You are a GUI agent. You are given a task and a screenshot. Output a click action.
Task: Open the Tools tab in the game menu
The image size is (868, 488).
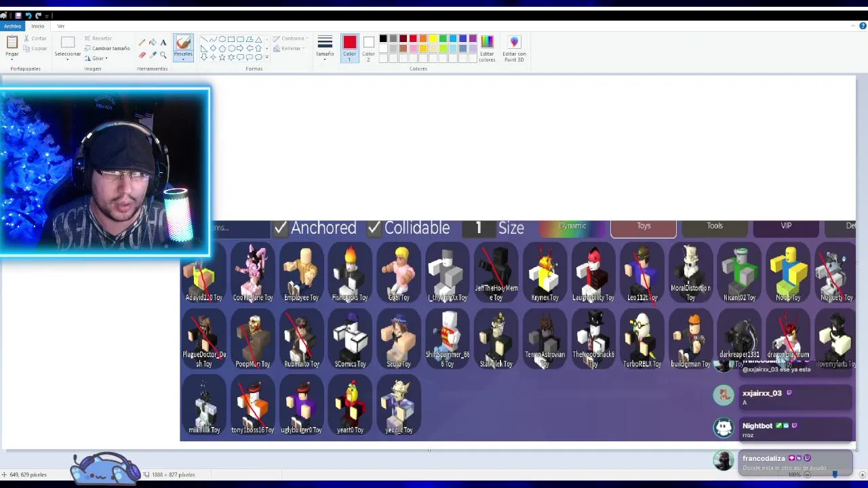pos(715,228)
